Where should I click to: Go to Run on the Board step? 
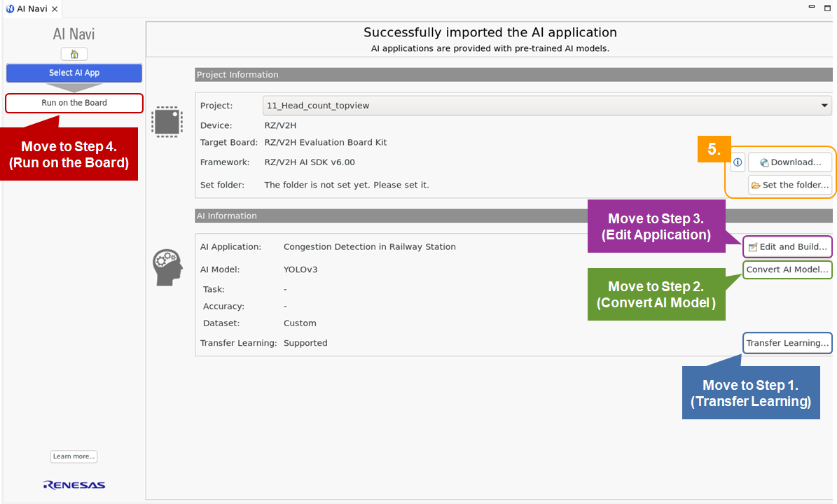(x=74, y=103)
